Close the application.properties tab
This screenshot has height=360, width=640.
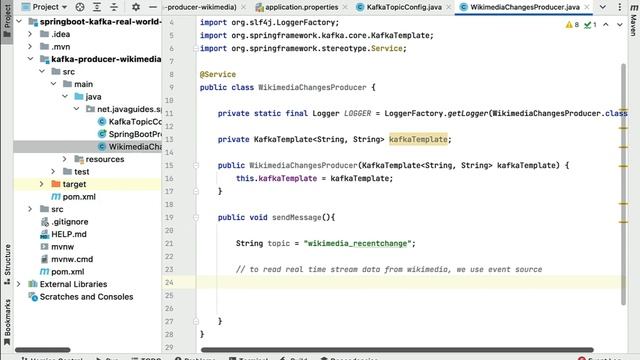tap(345, 7)
